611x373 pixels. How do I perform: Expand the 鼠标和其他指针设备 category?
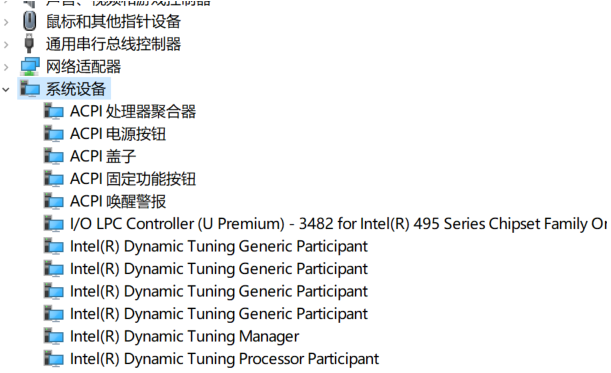tap(6, 22)
